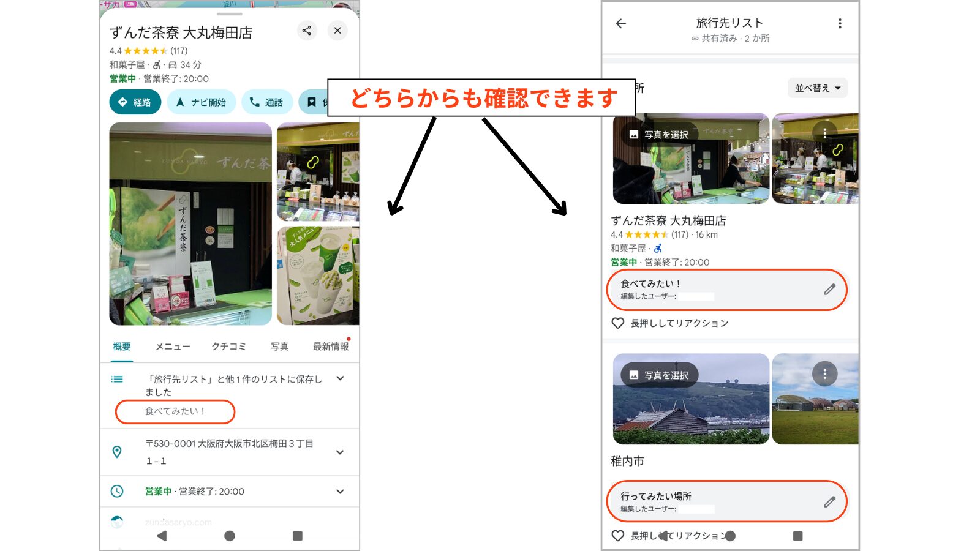Switch to the 最新情報 tab
The width and height of the screenshot is (980, 551).
click(331, 347)
